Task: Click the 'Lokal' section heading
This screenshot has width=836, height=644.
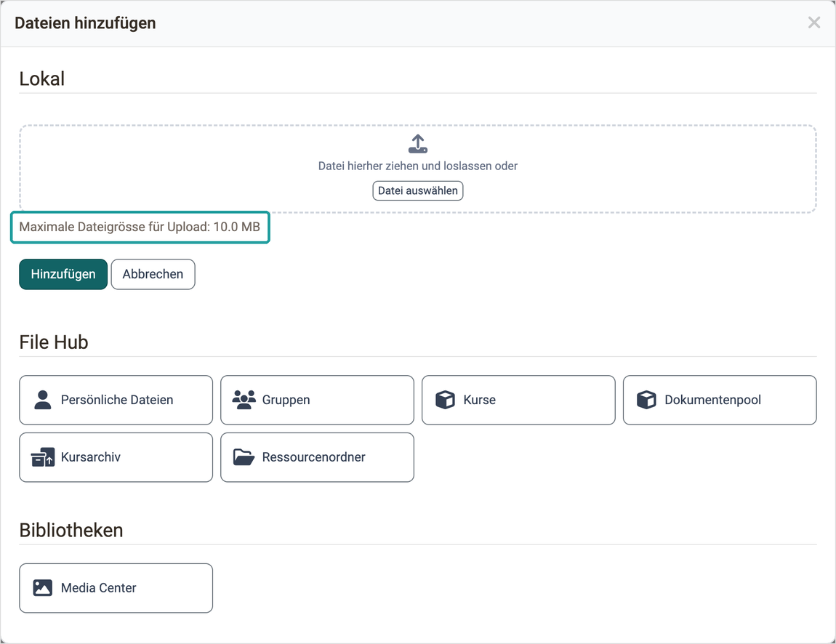Action: click(x=42, y=79)
